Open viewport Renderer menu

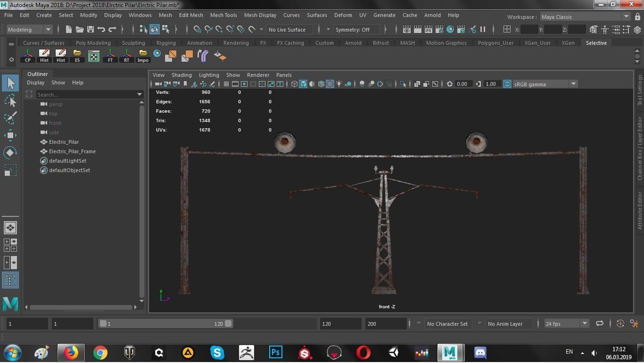pos(258,74)
